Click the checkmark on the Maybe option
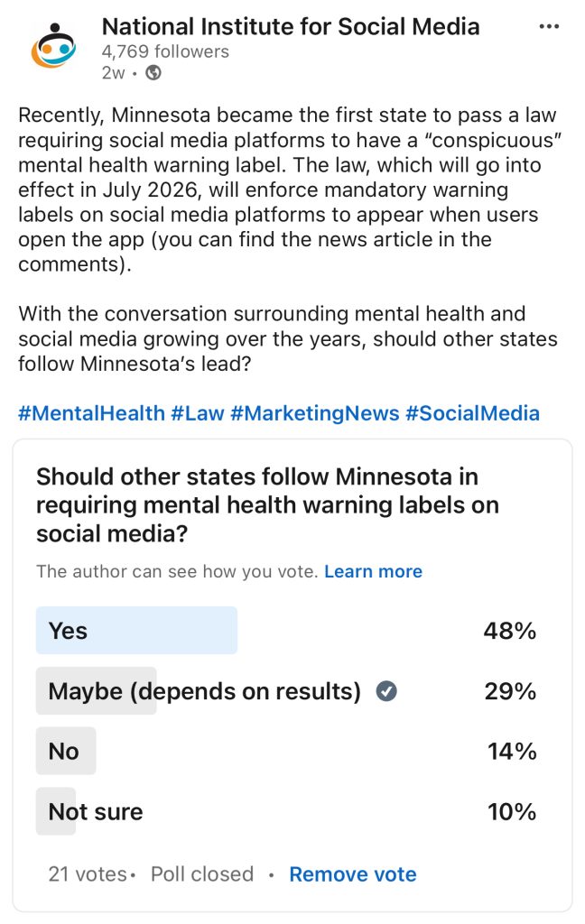585x924 pixels. (385, 690)
